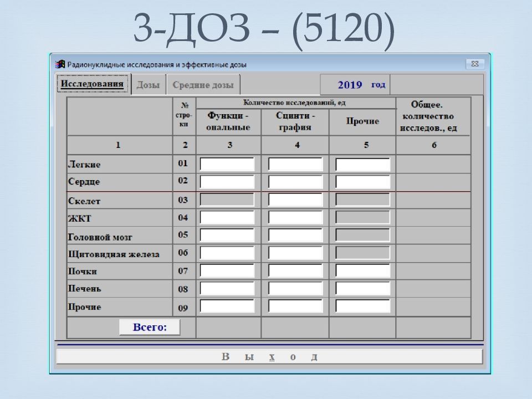This screenshot has width=532, height=399.
Task: Select Сцинтиграфия field for Головной мозг
Action: [295, 236]
